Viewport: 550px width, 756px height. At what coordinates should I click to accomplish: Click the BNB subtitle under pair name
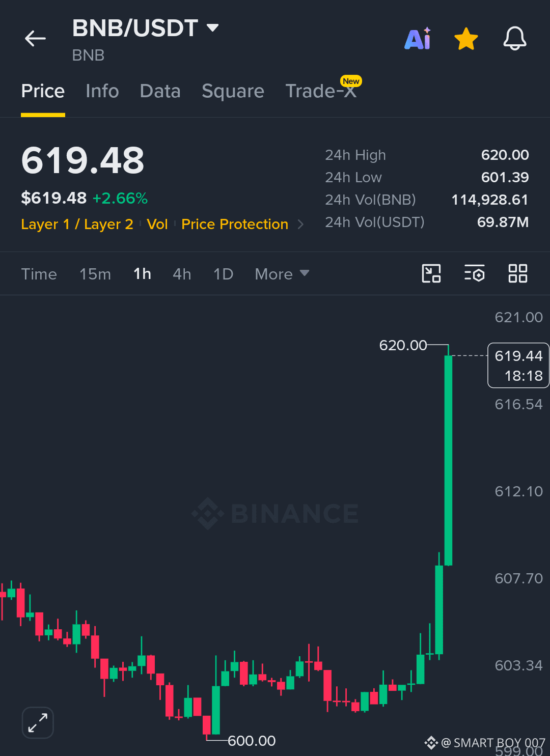(88, 55)
